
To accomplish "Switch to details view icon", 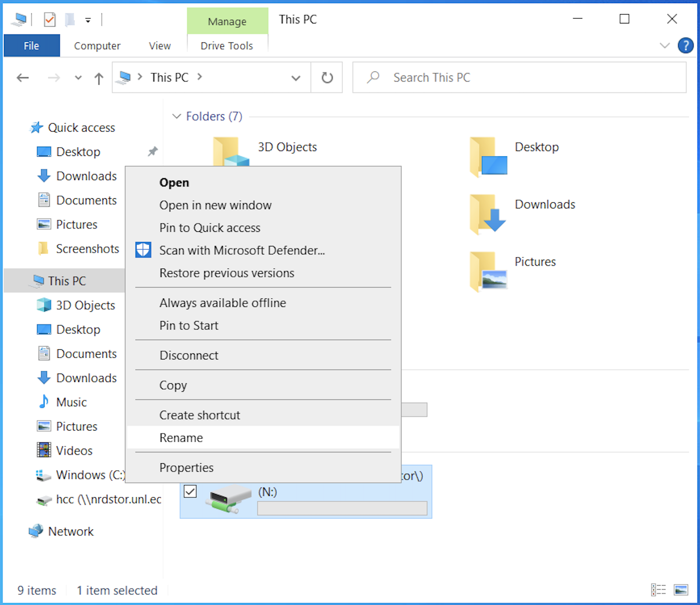I will [658, 590].
